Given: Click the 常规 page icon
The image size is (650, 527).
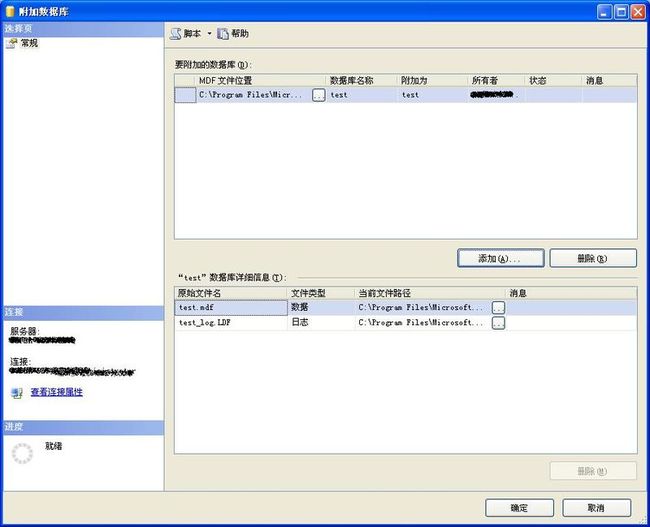Looking at the screenshot, I should 12,44.
